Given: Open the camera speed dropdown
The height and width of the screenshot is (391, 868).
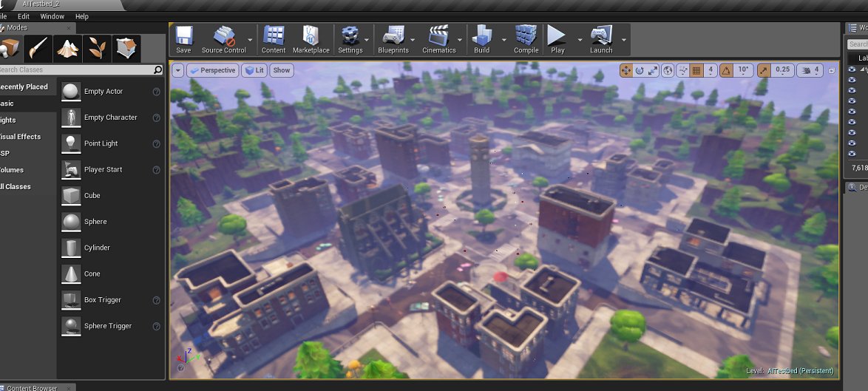Looking at the screenshot, I should [x=810, y=70].
